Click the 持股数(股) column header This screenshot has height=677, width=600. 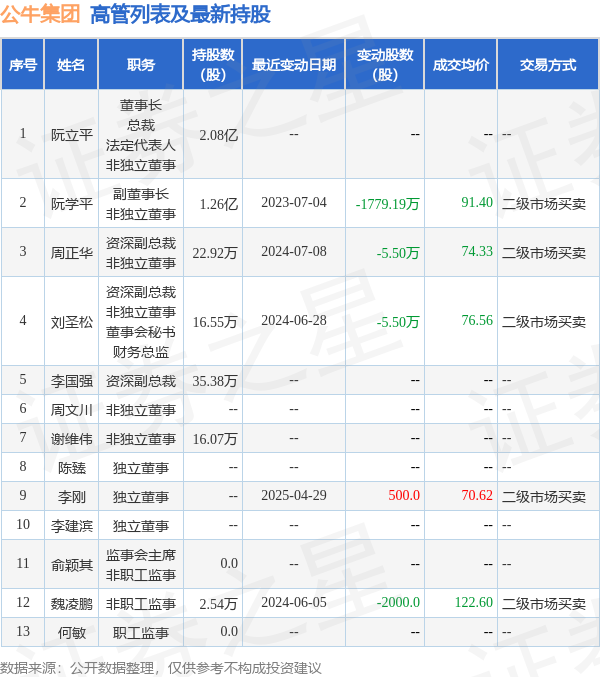213,65
